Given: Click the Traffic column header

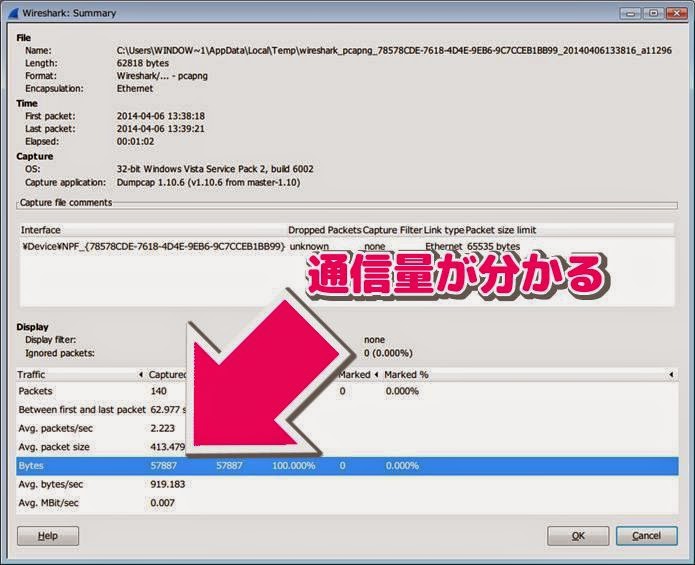Looking at the screenshot, I should [x=80, y=374].
